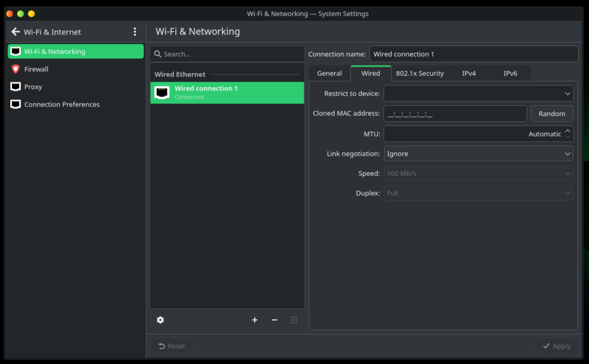Expand the Restrict to device dropdown
Screen dimensions: 589x364
click(x=478, y=93)
